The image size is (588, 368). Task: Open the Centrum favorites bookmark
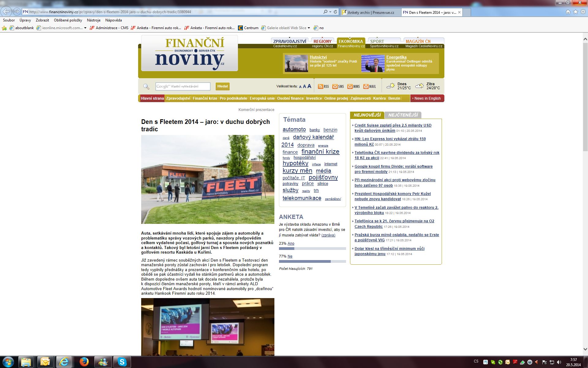[248, 28]
